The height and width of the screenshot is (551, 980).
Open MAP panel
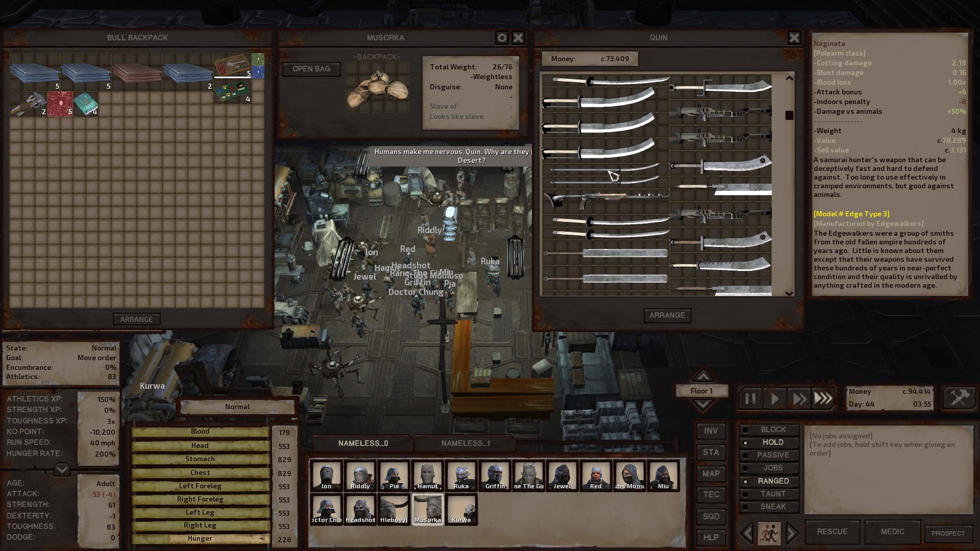pos(711,474)
